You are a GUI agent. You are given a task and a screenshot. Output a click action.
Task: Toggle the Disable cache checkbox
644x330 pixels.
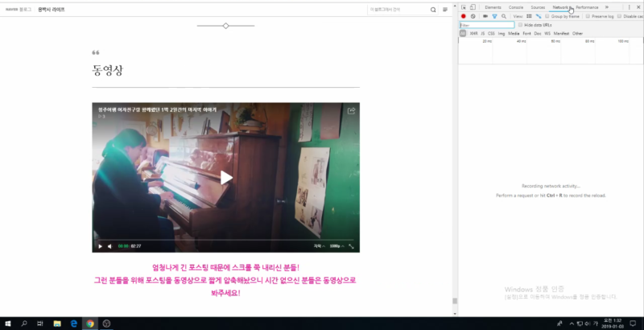click(x=619, y=16)
